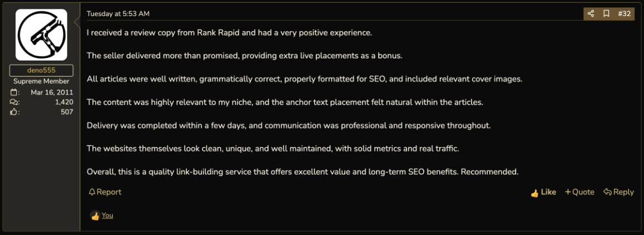Viewport: 644px width, 235px height.
Task: Click the first sentence mentioning Rank Rapid
Action: [x=229, y=33]
